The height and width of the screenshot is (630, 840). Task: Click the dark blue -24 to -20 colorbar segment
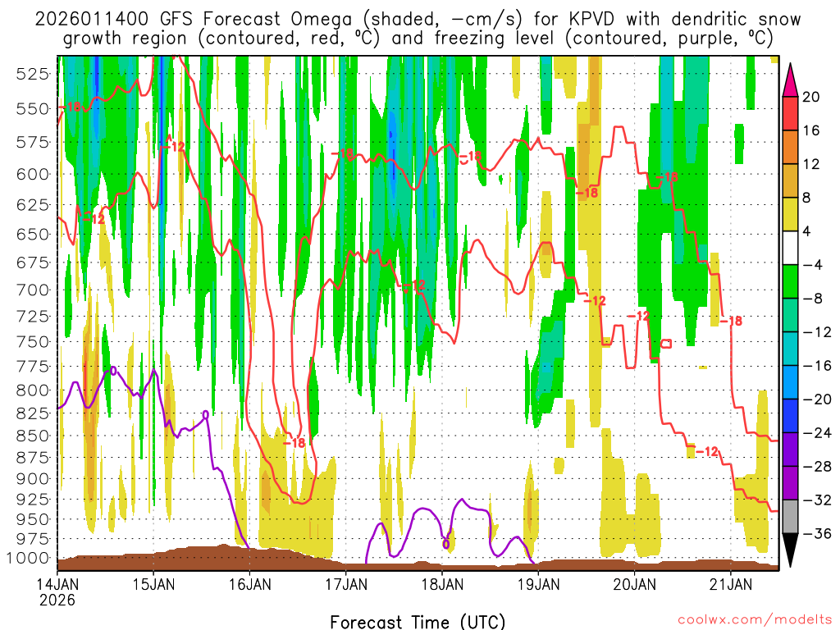(790, 416)
